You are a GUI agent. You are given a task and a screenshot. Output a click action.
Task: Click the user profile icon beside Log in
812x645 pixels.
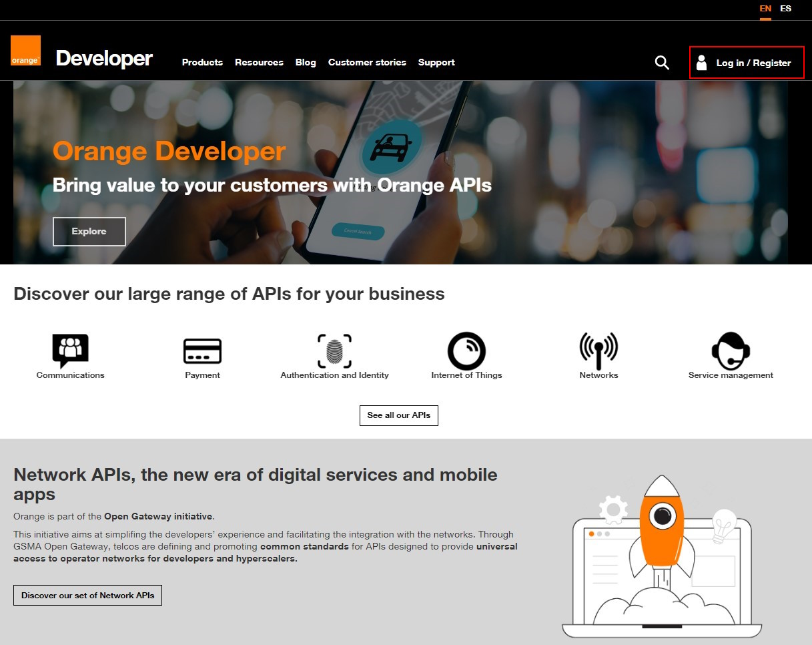(701, 63)
